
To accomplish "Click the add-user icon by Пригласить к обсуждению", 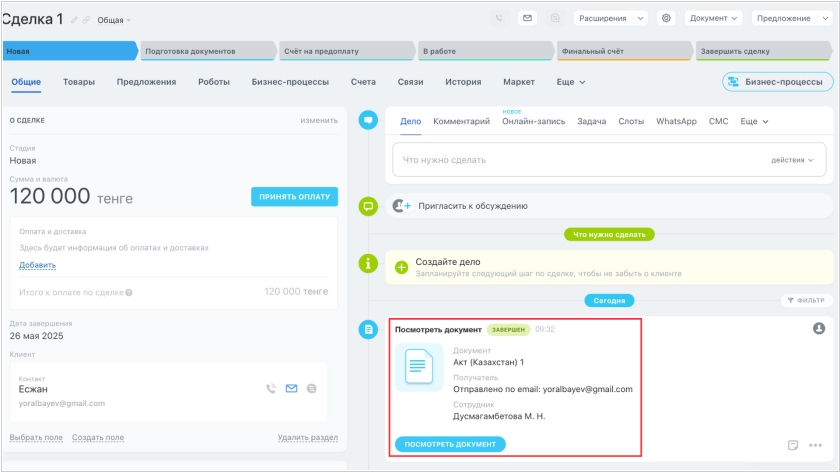I will [402, 206].
